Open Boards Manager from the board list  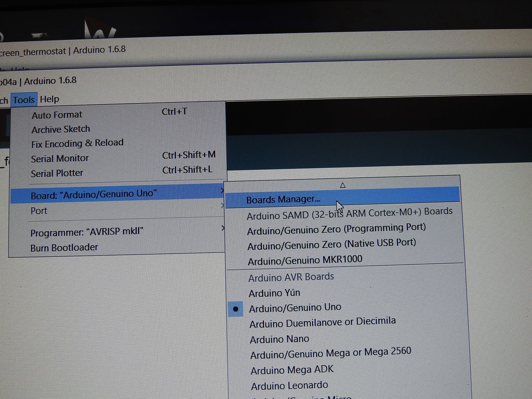coord(343,199)
